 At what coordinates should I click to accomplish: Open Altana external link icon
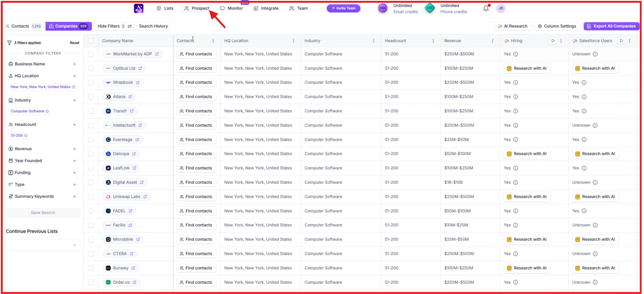tap(130, 97)
